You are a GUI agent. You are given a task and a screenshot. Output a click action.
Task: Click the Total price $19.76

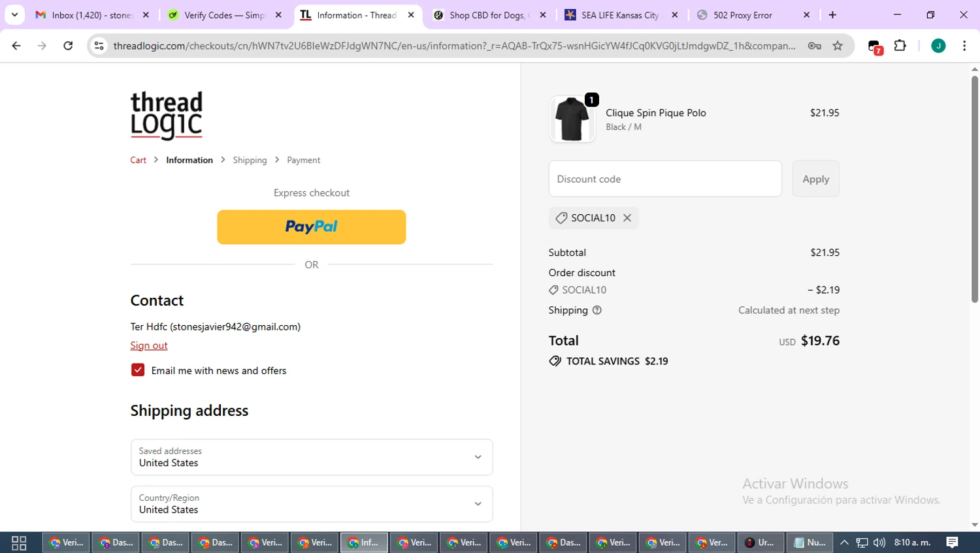821,341
